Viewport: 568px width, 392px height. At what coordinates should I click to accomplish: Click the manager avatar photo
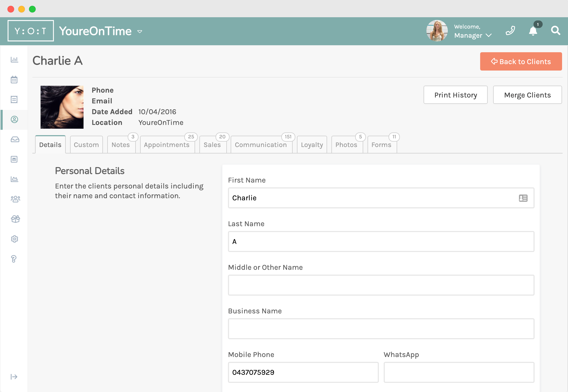(437, 31)
